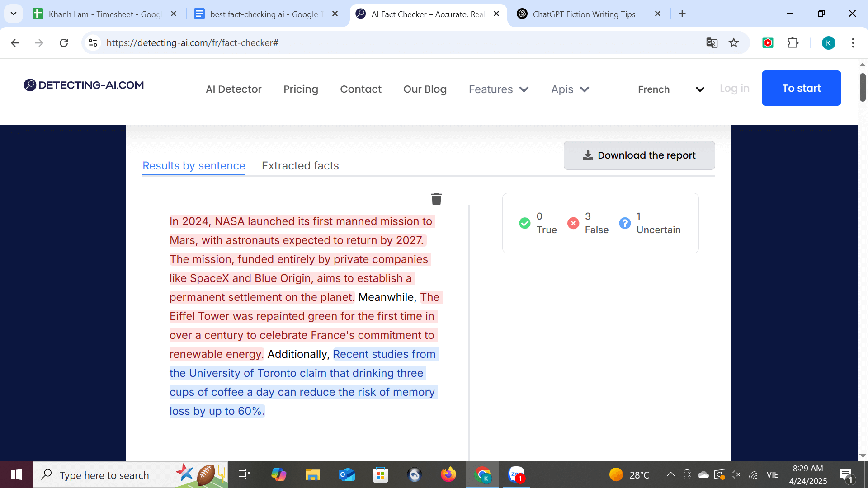Open Windows Start menu

point(16,475)
